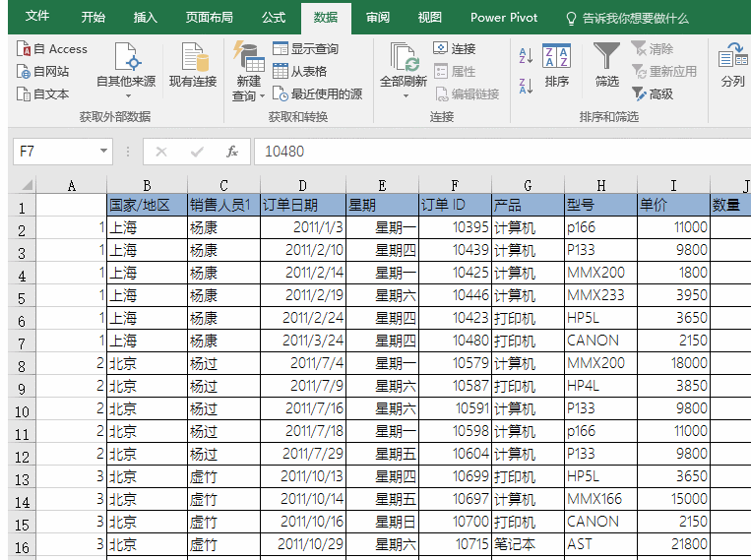Sort descending with the Z-A icon
Image resolution: width=751 pixels, height=560 pixels.
[x=526, y=87]
